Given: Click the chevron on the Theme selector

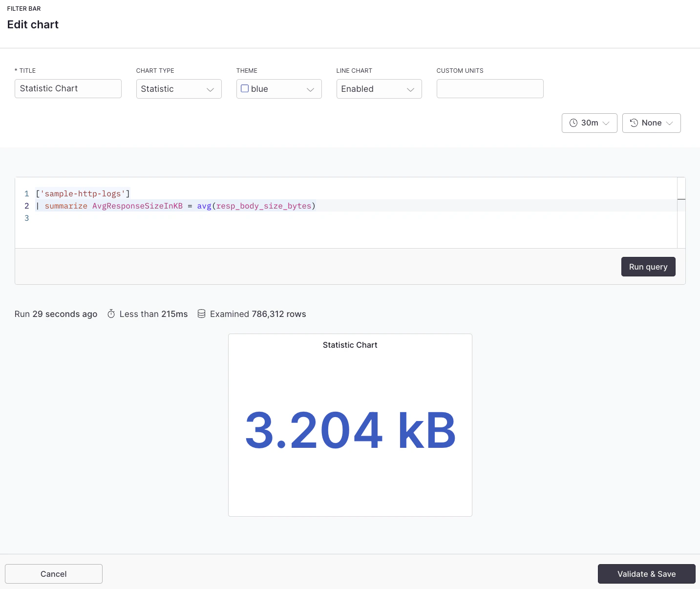Looking at the screenshot, I should tap(311, 89).
